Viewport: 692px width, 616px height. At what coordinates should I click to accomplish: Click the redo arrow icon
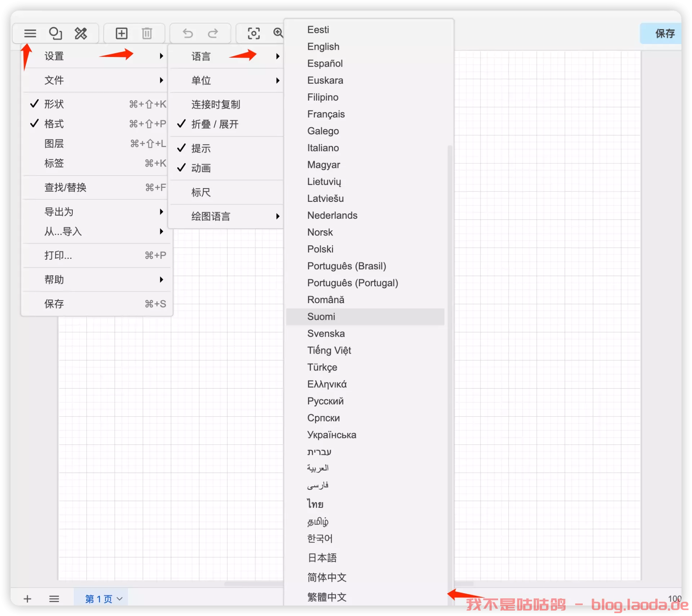pyautogui.click(x=213, y=33)
